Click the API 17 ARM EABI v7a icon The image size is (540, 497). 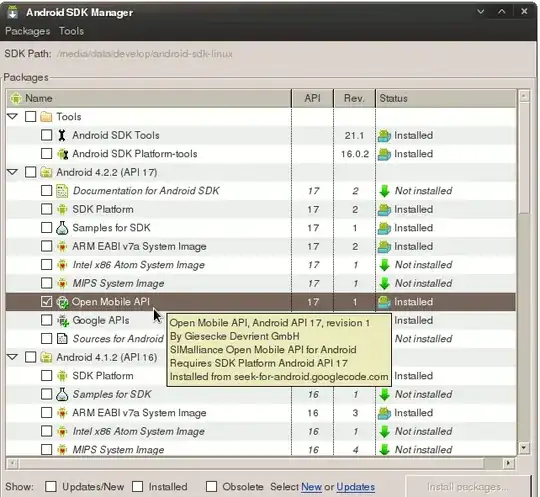[x=62, y=247]
